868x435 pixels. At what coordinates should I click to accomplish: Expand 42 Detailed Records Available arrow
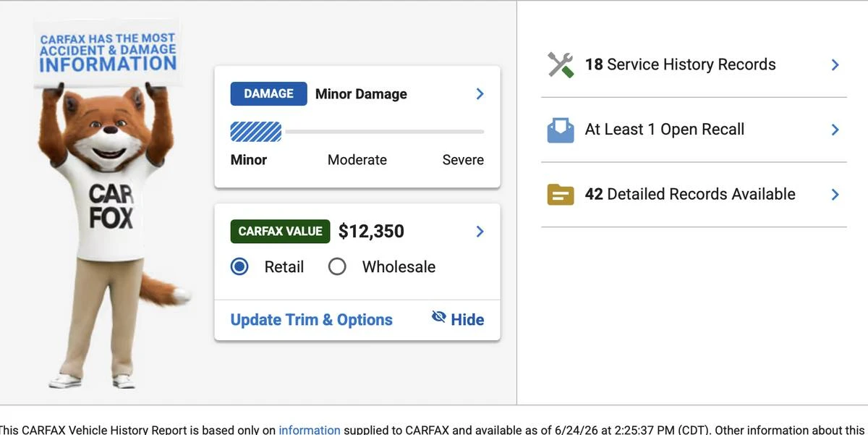[835, 194]
